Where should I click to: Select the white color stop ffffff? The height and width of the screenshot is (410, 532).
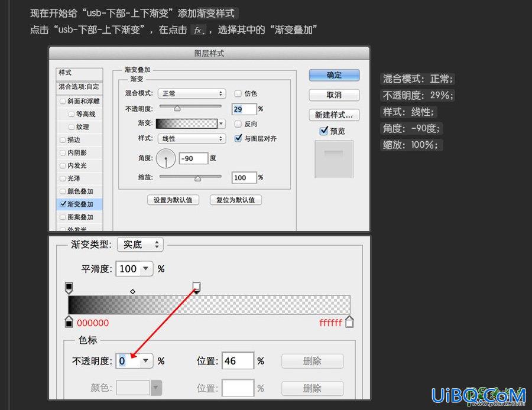click(349, 321)
